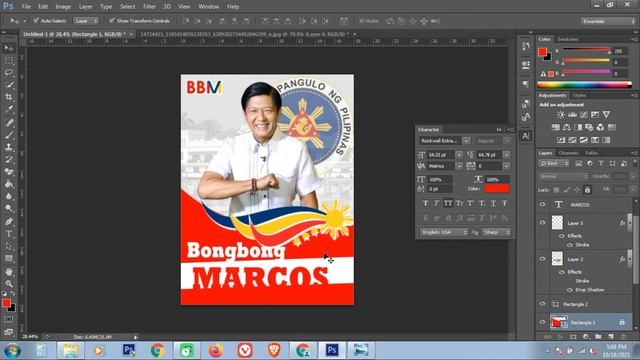The width and height of the screenshot is (640, 360).
Task: Choose the Crop tool
Action: click(9, 97)
